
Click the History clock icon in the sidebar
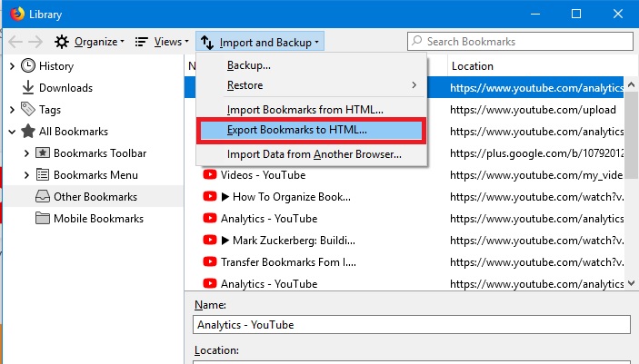[x=28, y=66]
